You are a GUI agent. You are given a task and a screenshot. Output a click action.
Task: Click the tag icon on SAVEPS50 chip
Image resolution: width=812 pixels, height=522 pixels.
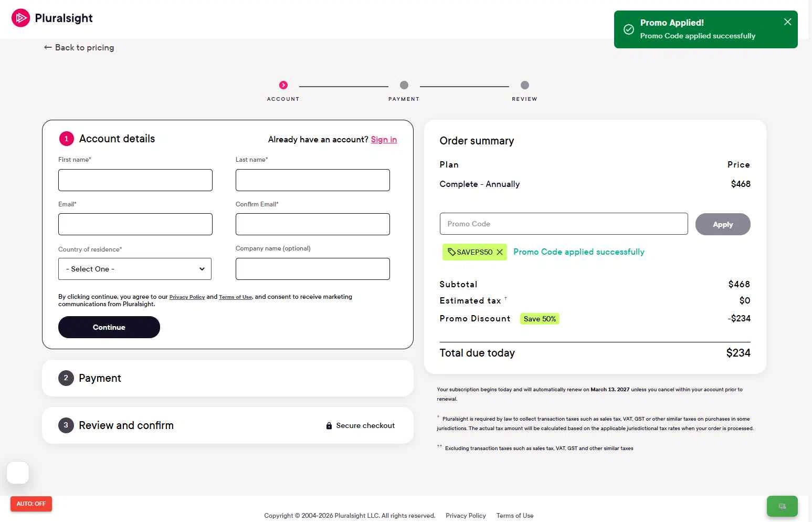coord(451,252)
